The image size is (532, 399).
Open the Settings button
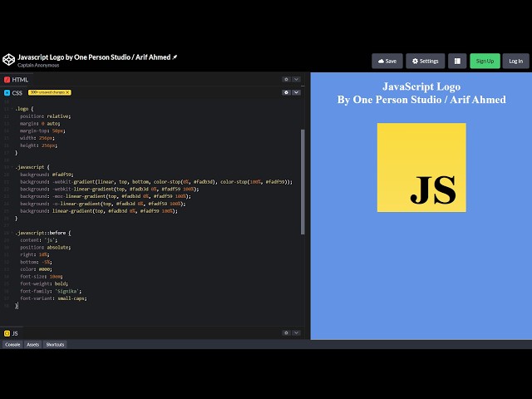pos(425,61)
